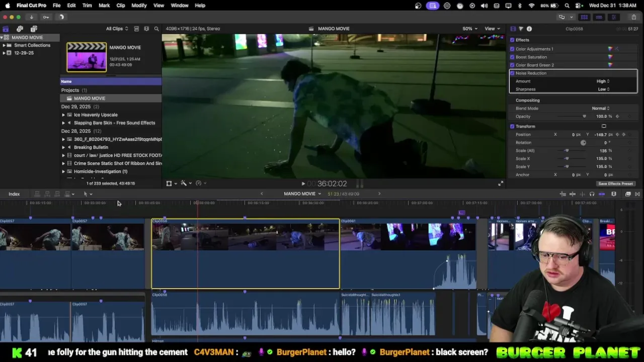Open the Clip menu
The height and width of the screenshot is (362, 644).
pyautogui.click(x=121, y=6)
